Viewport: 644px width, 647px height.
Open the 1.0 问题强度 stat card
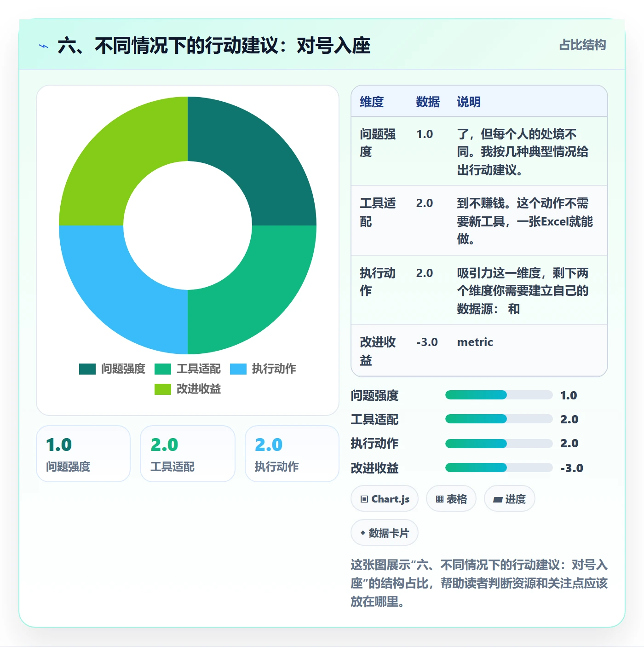pos(83,454)
